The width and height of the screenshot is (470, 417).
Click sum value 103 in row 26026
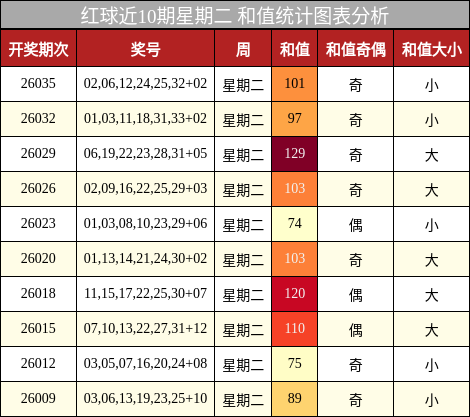click(x=295, y=188)
